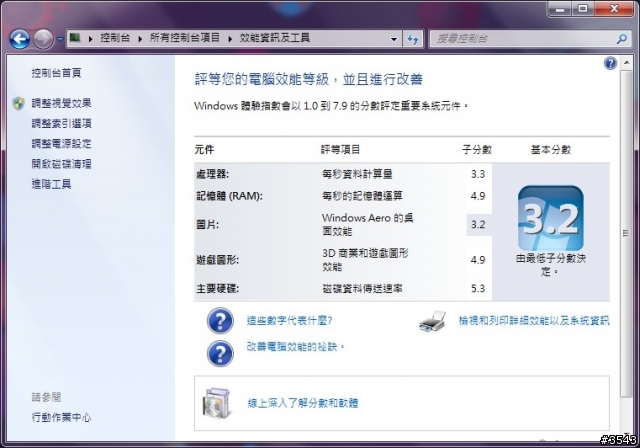The image size is (640, 448).
Task: Select 所有控制台項目 breadcrumb
Action: (x=184, y=38)
